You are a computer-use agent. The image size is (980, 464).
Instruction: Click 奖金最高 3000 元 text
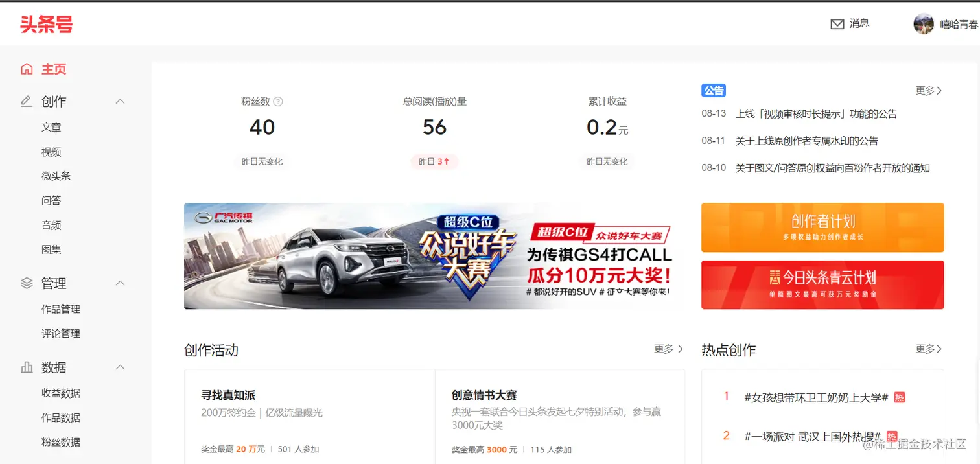point(485,449)
